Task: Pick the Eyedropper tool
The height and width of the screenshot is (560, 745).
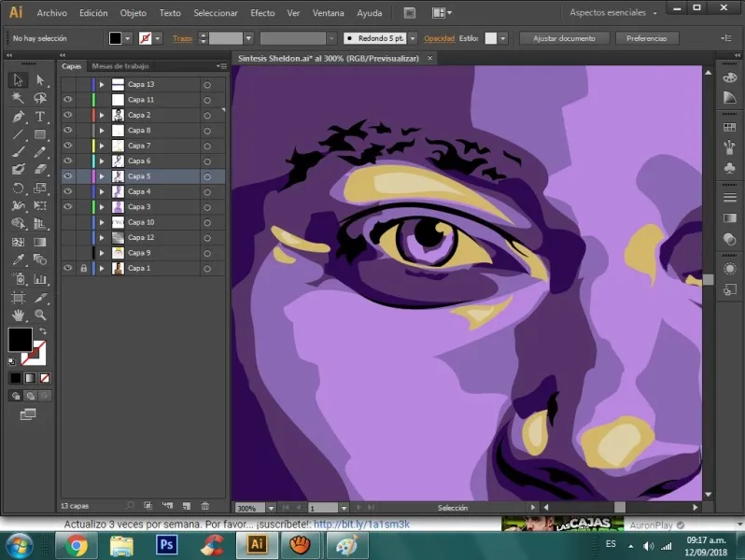Action: pos(18,260)
